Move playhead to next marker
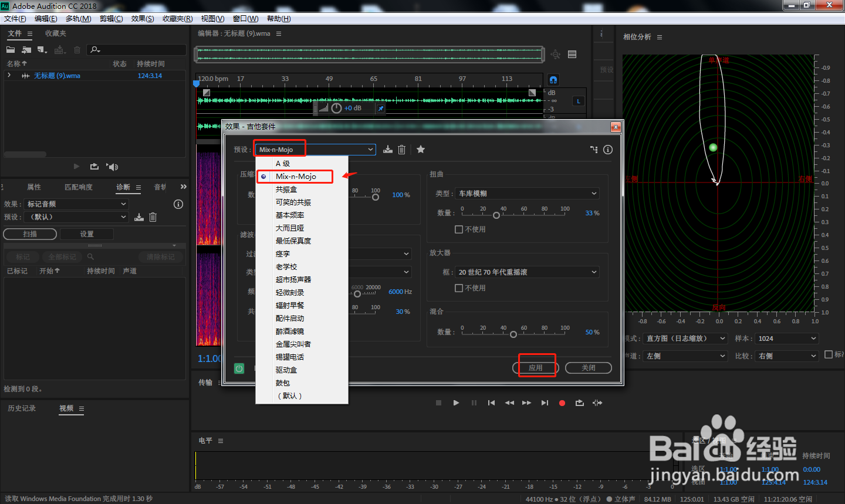Screen dimensions: 845x504 pyautogui.click(x=545, y=403)
